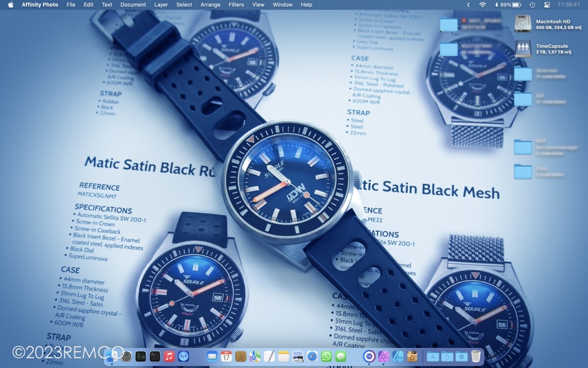Image resolution: width=588 pixels, height=368 pixels.
Task: Open Control Center from menu bar
Action: pos(547,4)
